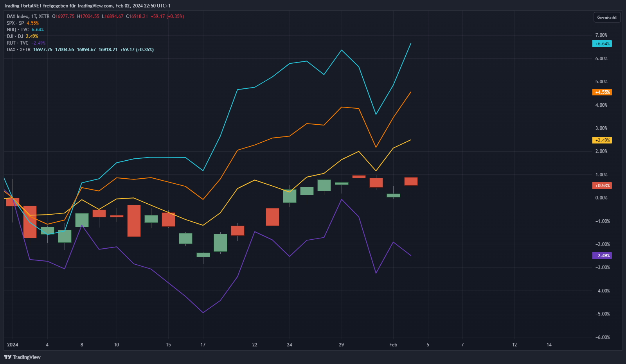Viewport: 626px width, 364px height.
Task: Click the 0.00% mark on the price scale
Action: (601, 198)
